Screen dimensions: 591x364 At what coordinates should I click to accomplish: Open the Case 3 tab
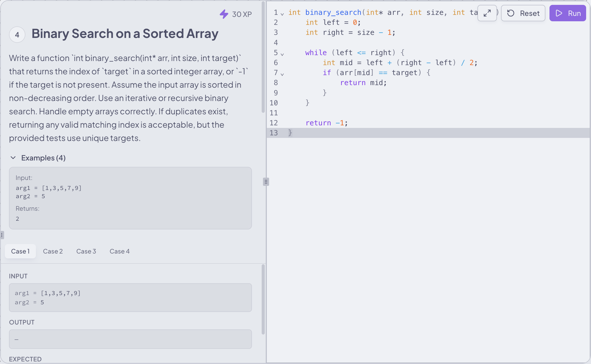(86, 251)
